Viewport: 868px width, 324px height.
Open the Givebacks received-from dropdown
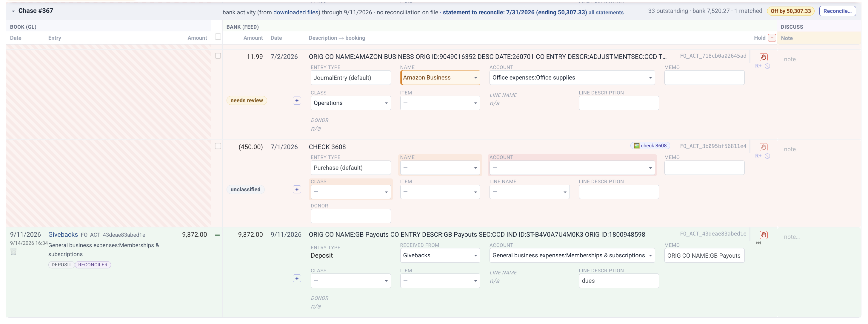click(x=440, y=256)
